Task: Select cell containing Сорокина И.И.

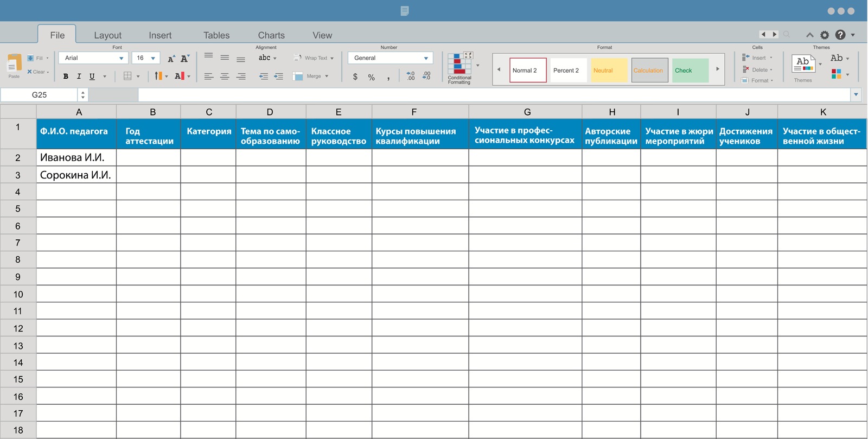Action: [76, 175]
